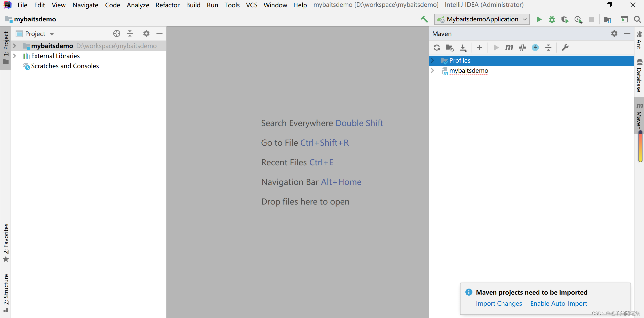Image resolution: width=644 pixels, height=318 pixels.
Task: Click the memory indicator bar
Action: point(640,147)
